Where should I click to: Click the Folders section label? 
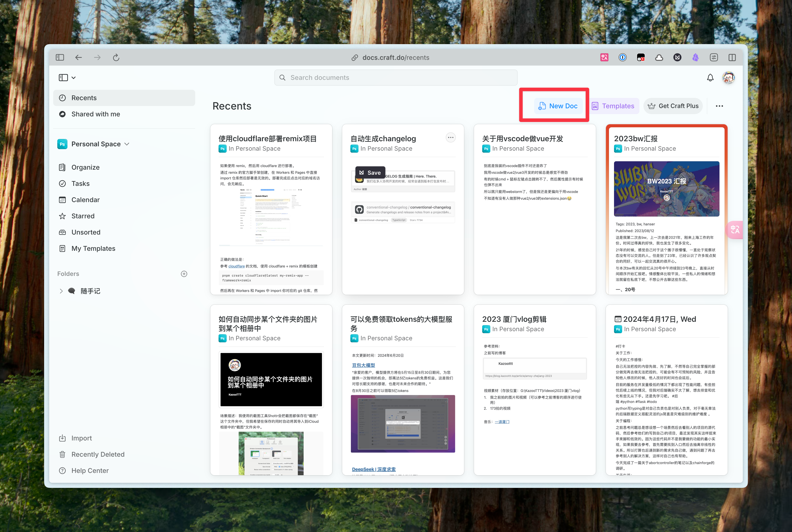click(x=68, y=274)
